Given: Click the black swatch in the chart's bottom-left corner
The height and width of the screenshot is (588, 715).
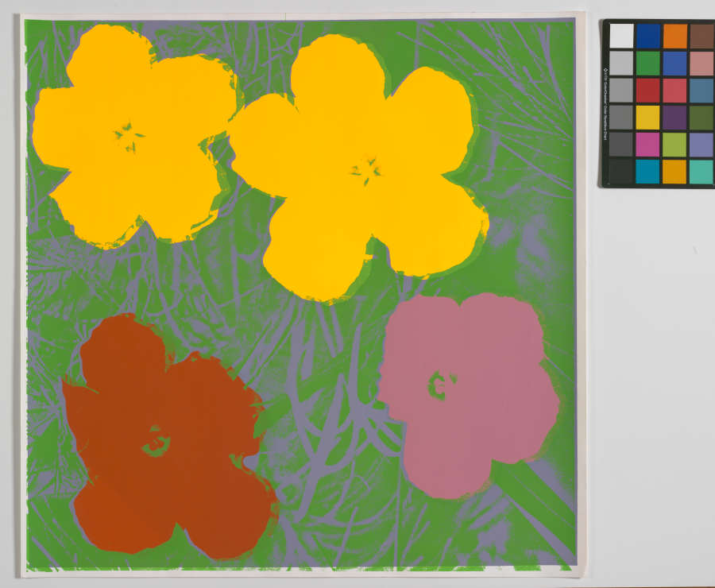Looking at the screenshot, I should [x=621, y=172].
